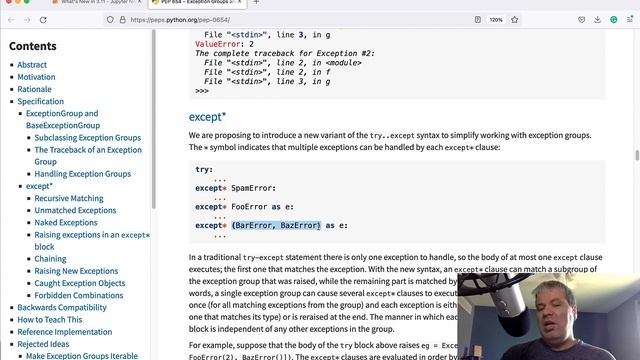
Task: Open Raising exceptions in an except* block
Action: (92, 240)
